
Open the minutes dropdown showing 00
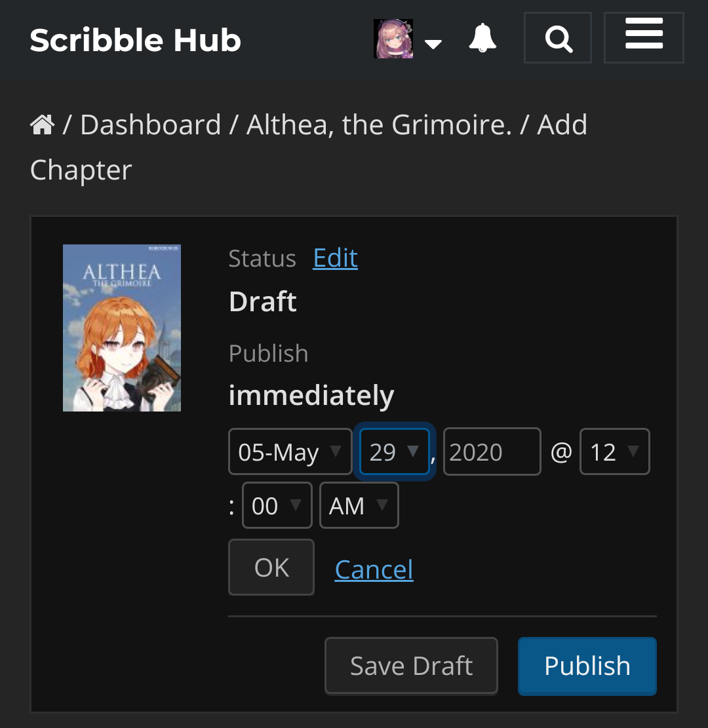click(277, 505)
